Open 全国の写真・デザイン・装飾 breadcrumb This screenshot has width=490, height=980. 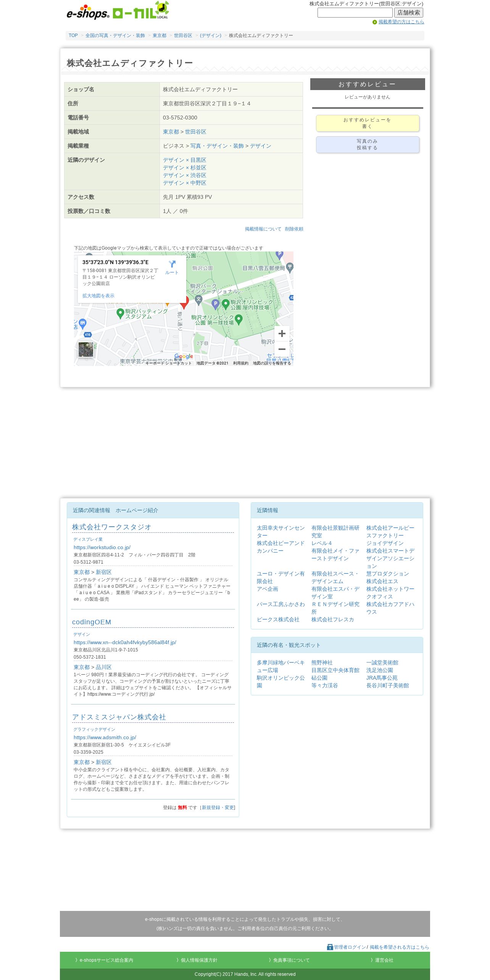click(x=115, y=35)
